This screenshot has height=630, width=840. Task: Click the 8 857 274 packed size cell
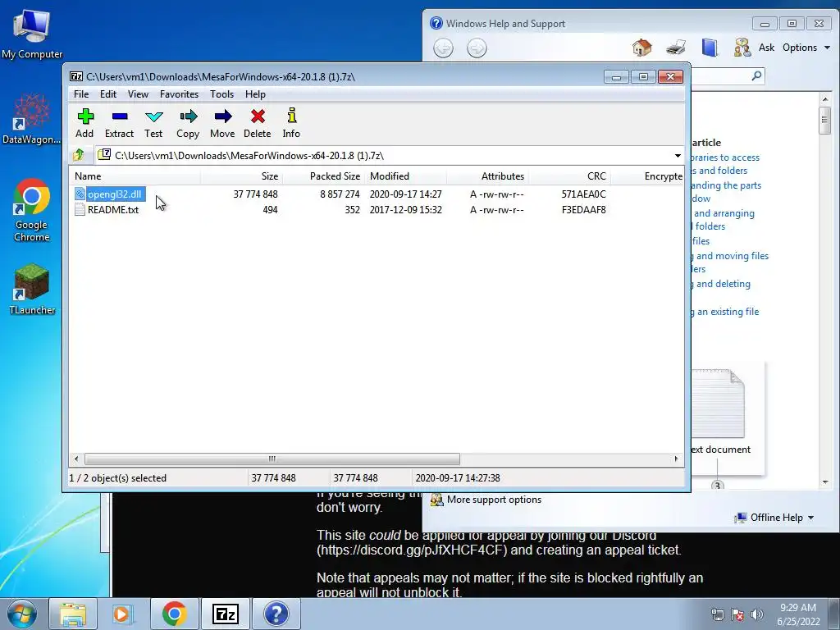click(x=340, y=194)
